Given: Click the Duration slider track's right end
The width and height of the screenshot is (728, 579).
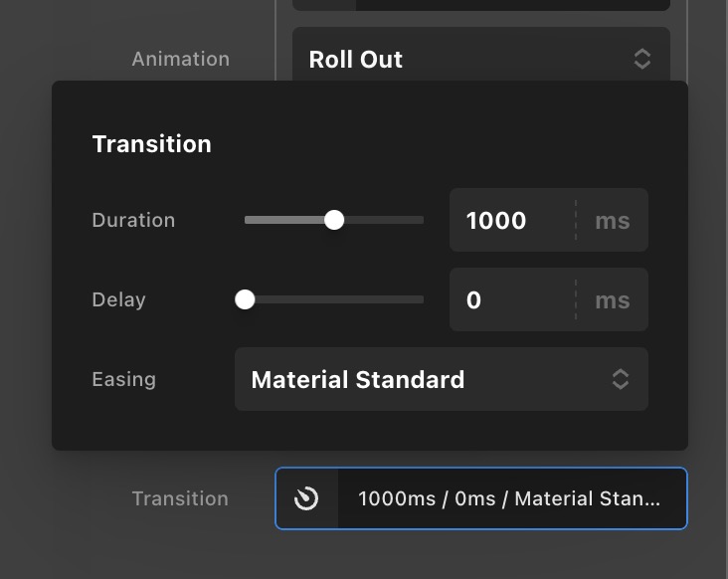Looking at the screenshot, I should coord(418,220).
